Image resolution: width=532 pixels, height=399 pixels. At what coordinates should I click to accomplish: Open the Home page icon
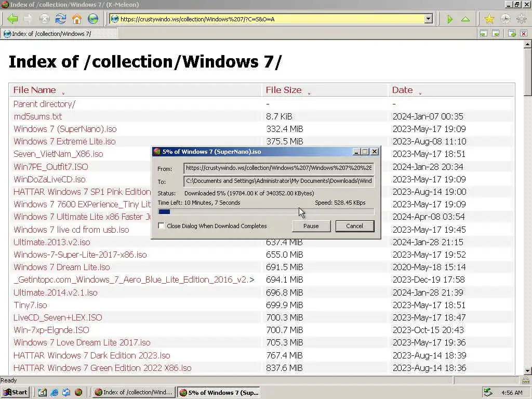tap(77, 19)
